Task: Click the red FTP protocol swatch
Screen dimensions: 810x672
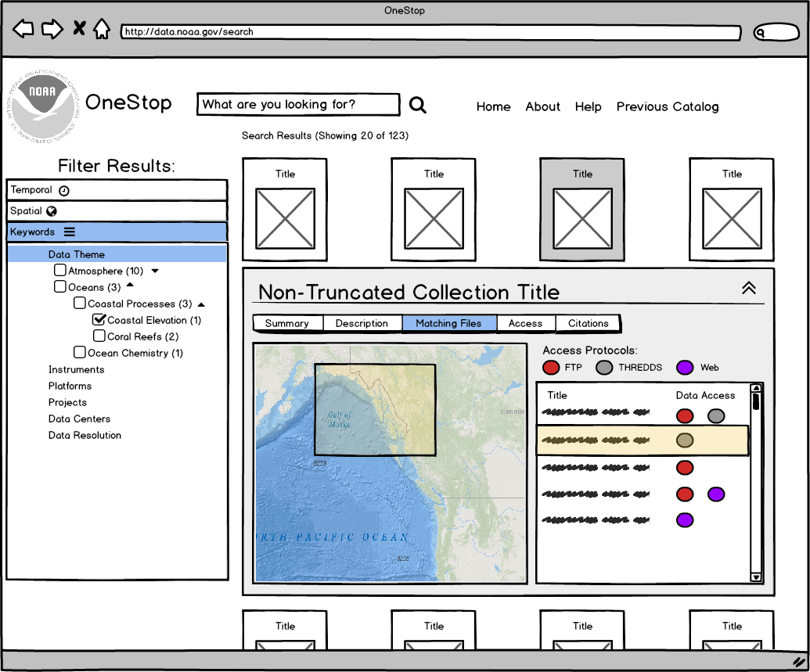Action: 553,367
